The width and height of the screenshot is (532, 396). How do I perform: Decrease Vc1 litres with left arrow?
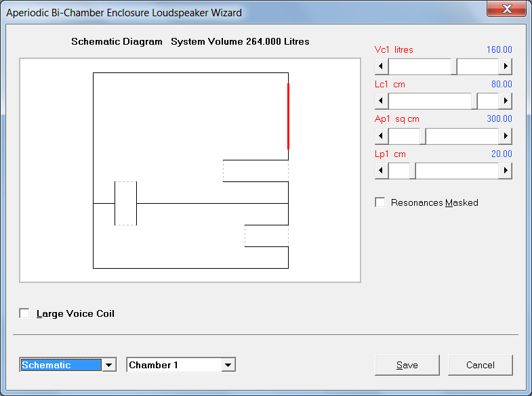pyautogui.click(x=382, y=66)
